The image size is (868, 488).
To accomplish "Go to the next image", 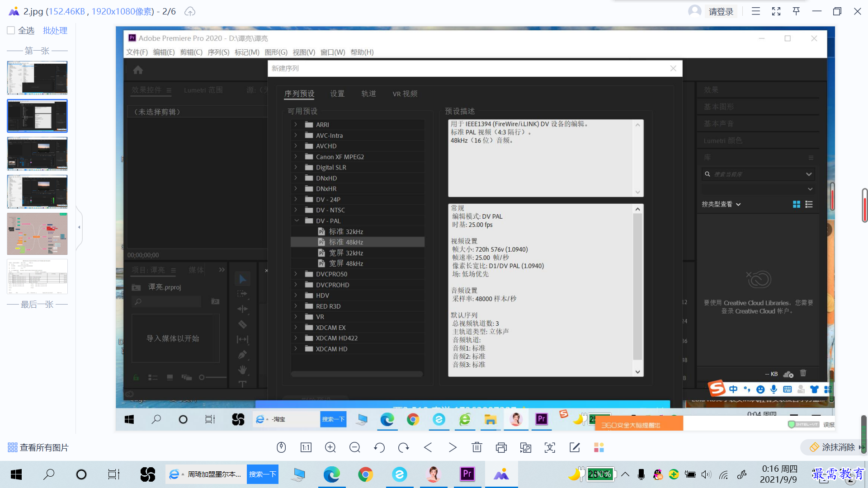I will [x=453, y=447].
